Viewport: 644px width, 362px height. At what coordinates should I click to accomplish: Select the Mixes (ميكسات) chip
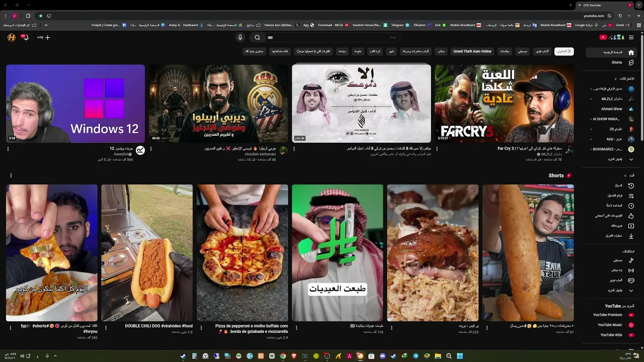pos(505,51)
